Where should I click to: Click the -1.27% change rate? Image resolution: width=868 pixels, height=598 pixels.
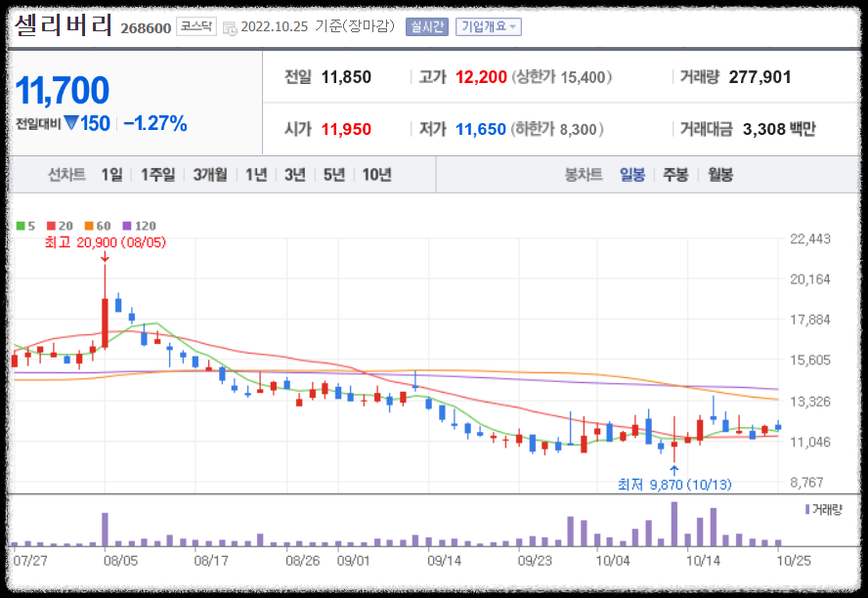click(x=155, y=123)
